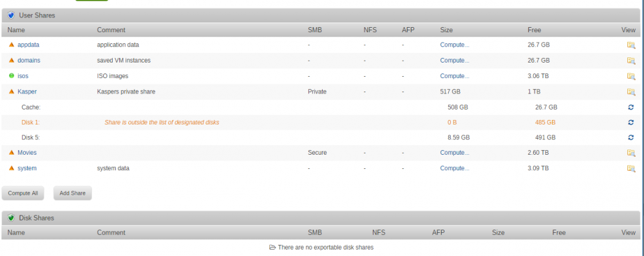Click the 'Private' SMB value for Kasper
The height and width of the screenshot is (256, 644).
[x=317, y=92]
